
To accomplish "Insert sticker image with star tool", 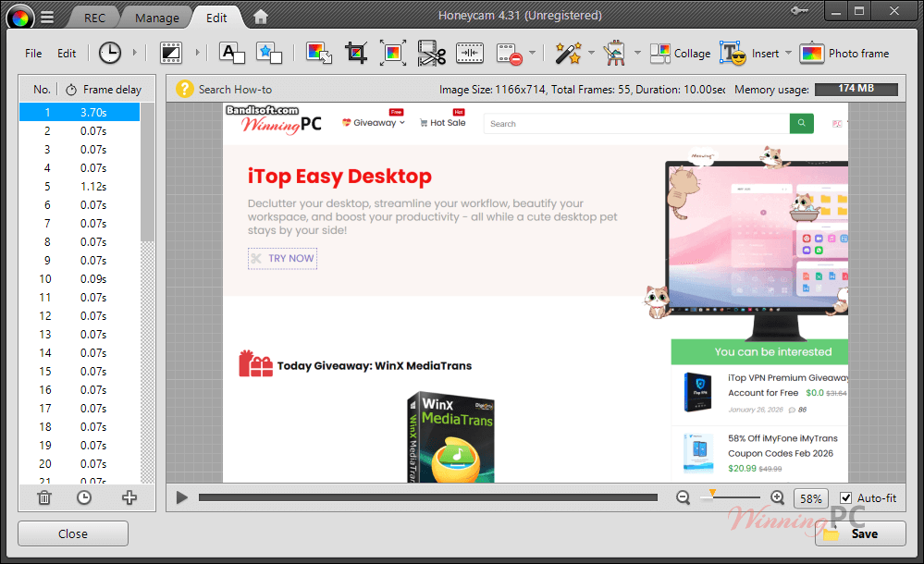I will 269,53.
